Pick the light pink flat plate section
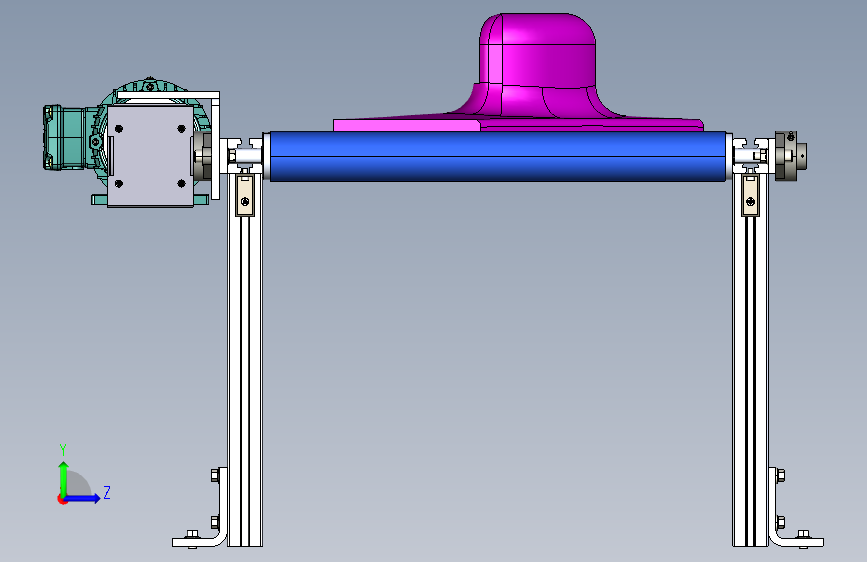The image size is (867, 562). pos(406,125)
